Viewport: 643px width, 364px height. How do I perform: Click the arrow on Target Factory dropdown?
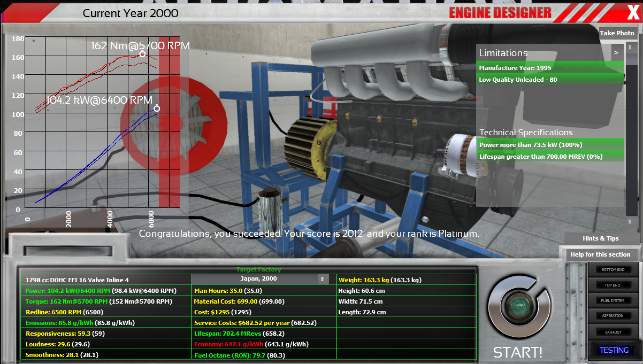(322, 279)
